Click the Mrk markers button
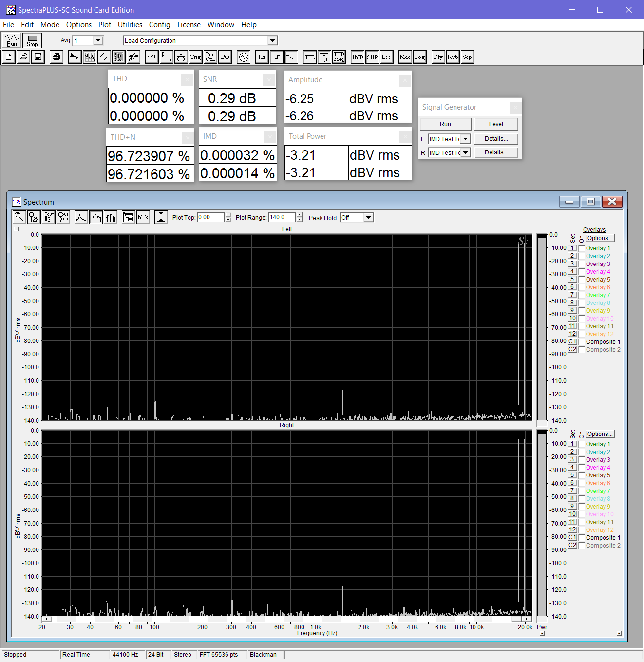The width and height of the screenshot is (644, 662). click(143, 217)
